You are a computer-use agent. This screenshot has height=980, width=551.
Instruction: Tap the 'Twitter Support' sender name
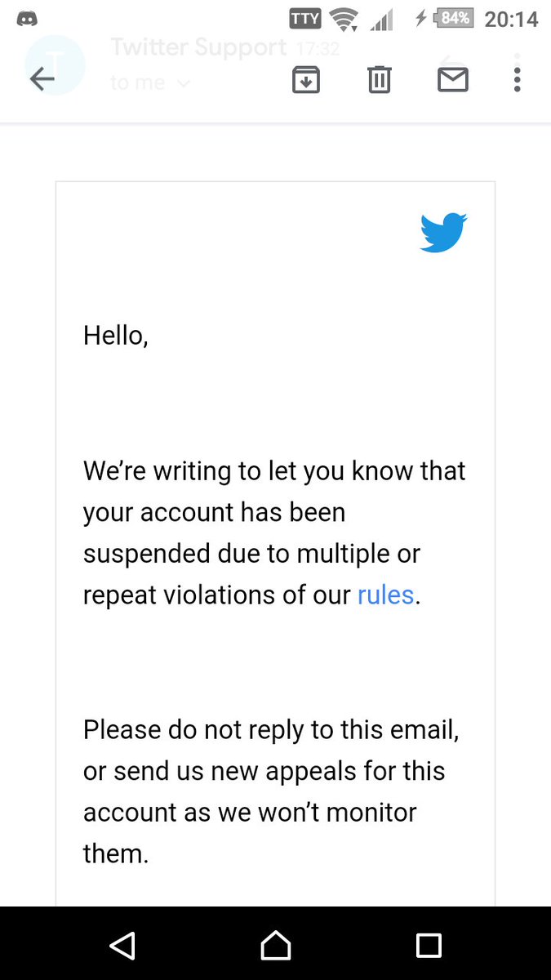[198, 47]
